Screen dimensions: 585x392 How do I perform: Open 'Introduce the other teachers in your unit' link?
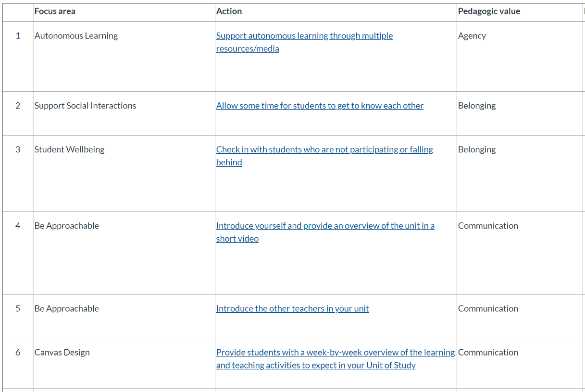[292, 308]
